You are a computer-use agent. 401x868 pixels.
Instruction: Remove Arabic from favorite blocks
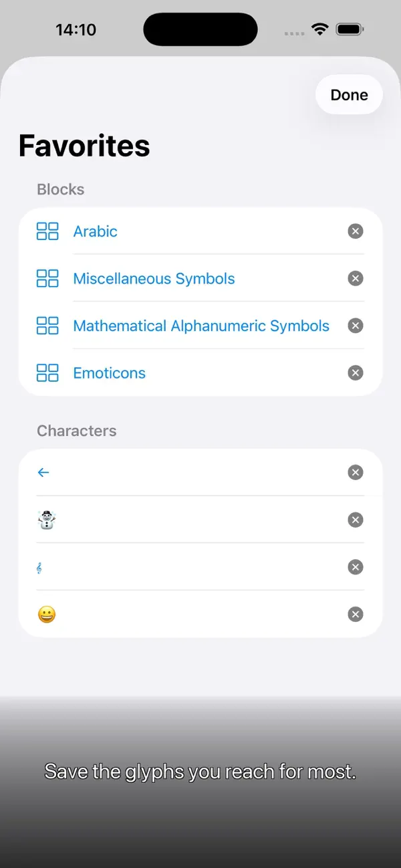356,231
